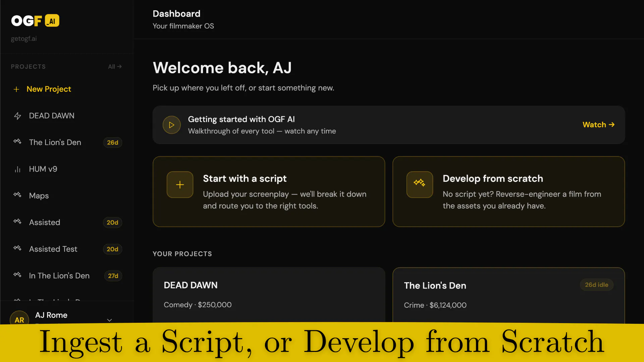Click the 27d badge on In The Lion's Den
The width and height of the screenshot is (644, 362).
tap(113, 276)
